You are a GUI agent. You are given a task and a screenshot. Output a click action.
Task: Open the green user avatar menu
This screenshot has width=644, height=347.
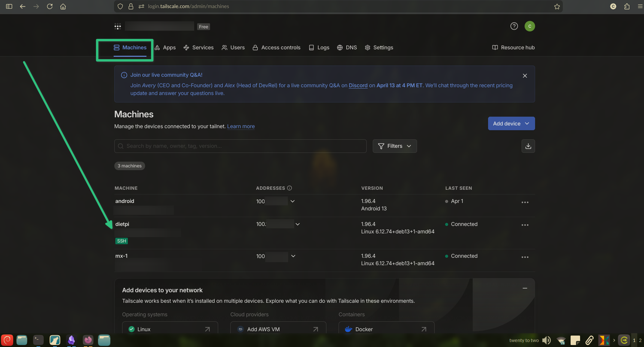coord(530,26)
